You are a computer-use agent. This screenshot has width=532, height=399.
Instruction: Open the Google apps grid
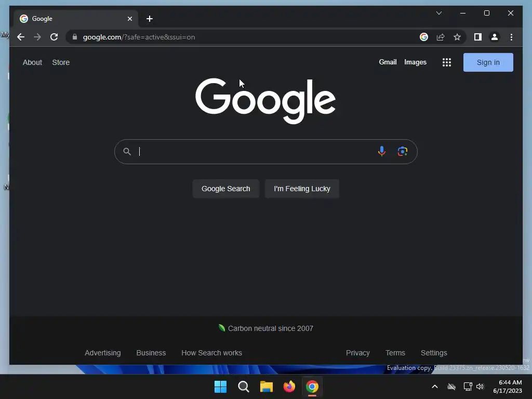click(x=446, y=62)
